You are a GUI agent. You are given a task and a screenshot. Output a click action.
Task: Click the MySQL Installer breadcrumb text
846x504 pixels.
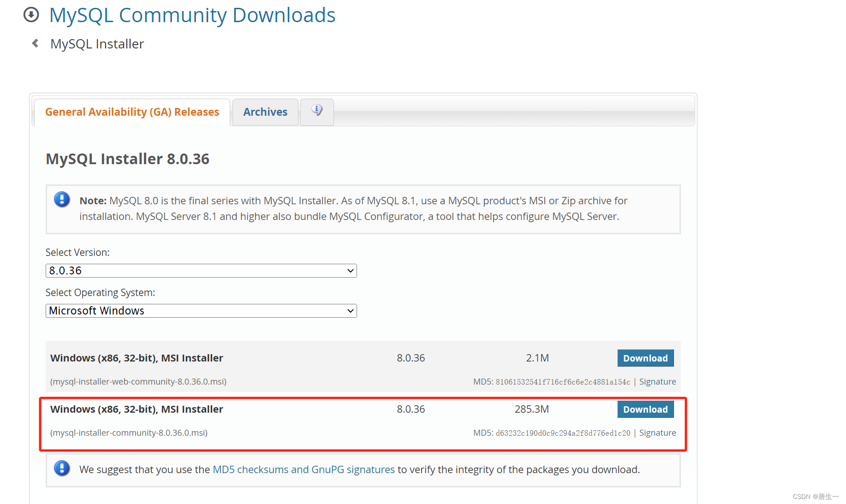coord(97,44)
